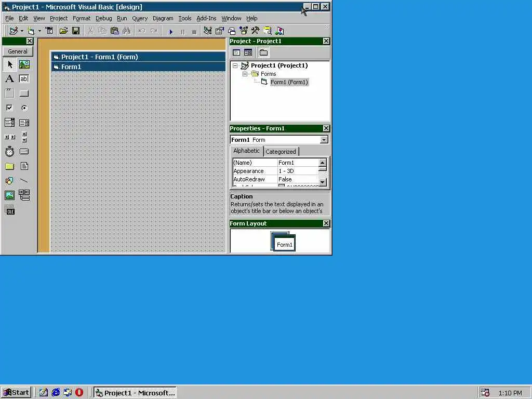Click the Save Project floppy icon
Viewport: 532px width, 399px height.
[76, 31]
